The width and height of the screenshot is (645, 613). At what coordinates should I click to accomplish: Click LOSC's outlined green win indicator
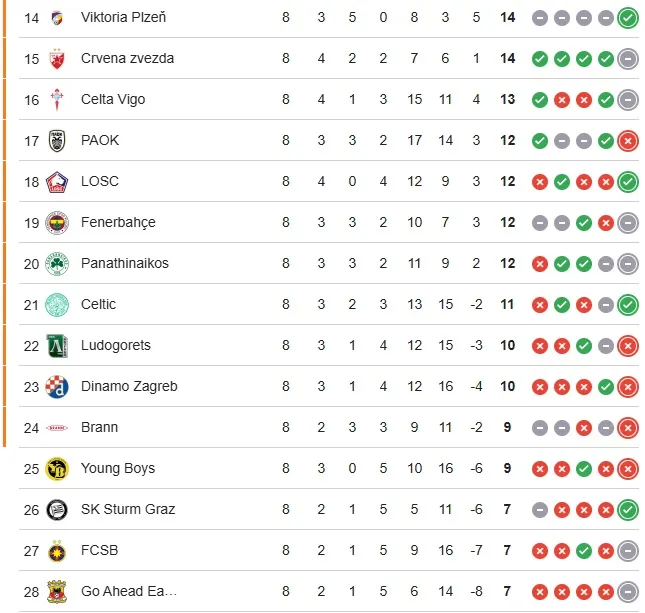click(628, 181)
